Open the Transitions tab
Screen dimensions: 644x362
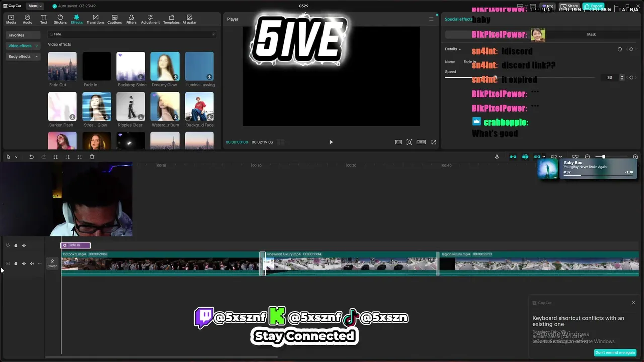[x=95, y=19]
